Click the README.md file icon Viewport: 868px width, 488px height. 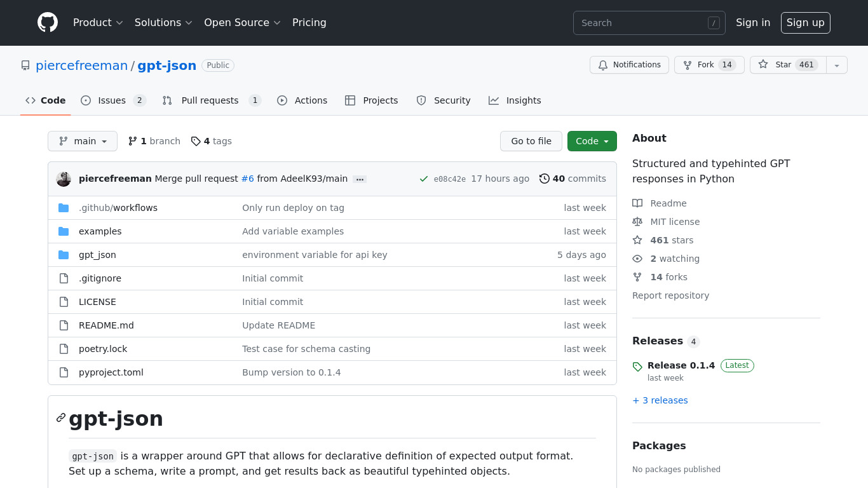click(64, 325)
